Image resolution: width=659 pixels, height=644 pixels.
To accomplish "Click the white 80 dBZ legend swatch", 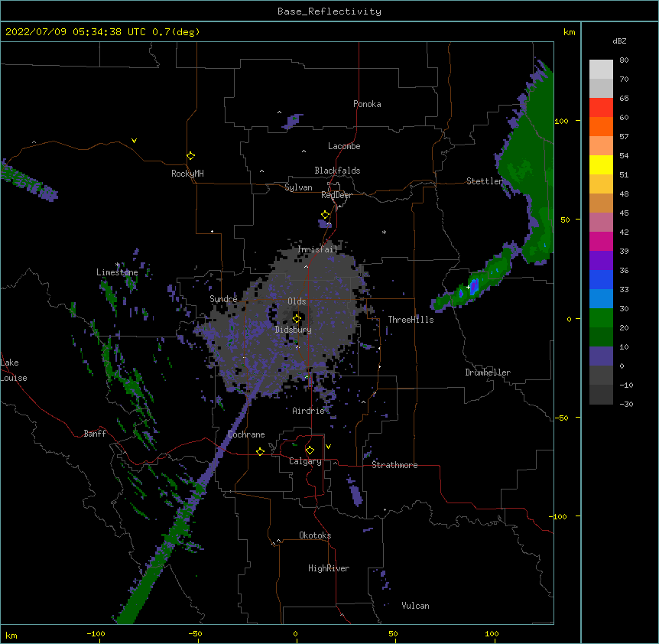I will point(601,70).
